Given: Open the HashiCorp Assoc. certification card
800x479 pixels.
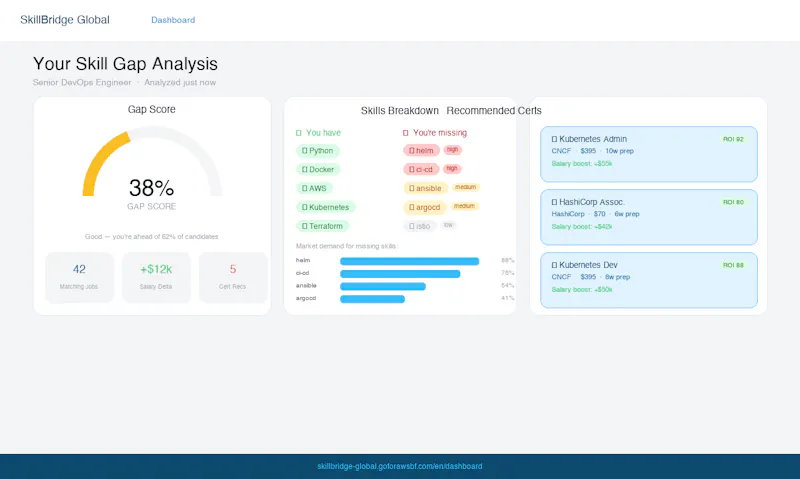Looking at the screenshot, I should click(648, 217).
